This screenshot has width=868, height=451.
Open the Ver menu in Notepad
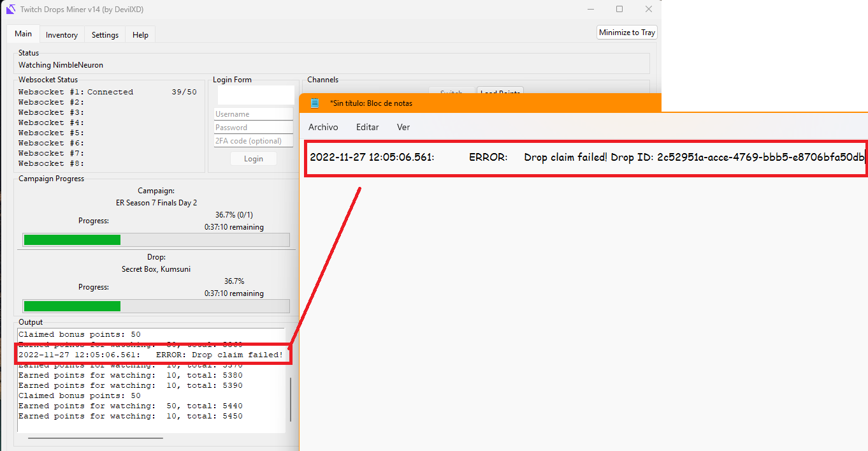coord(403,127)
